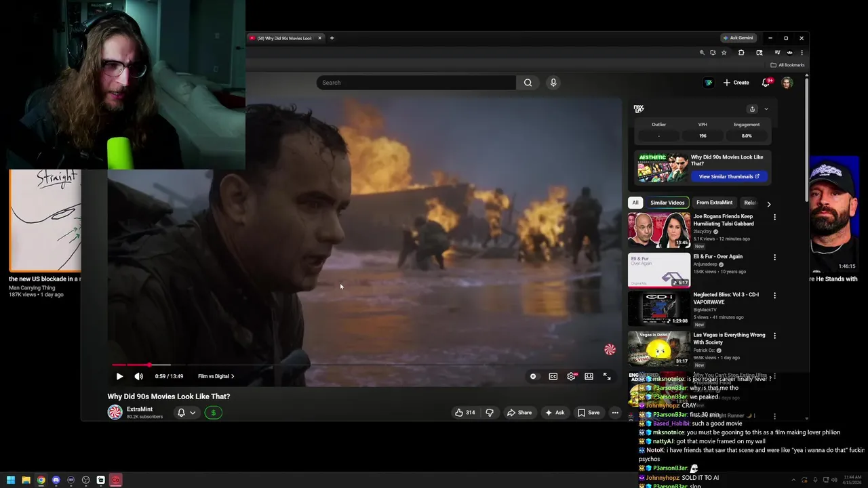
Task: Open the ExtraMint channel avatar
Action: [x=115, y=412]
